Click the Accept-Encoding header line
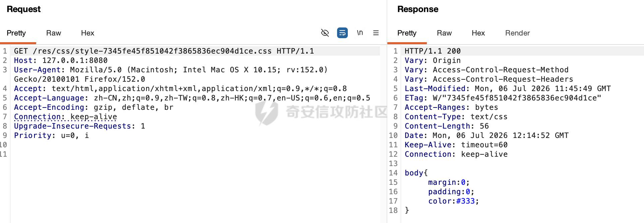 coord(93,107)
